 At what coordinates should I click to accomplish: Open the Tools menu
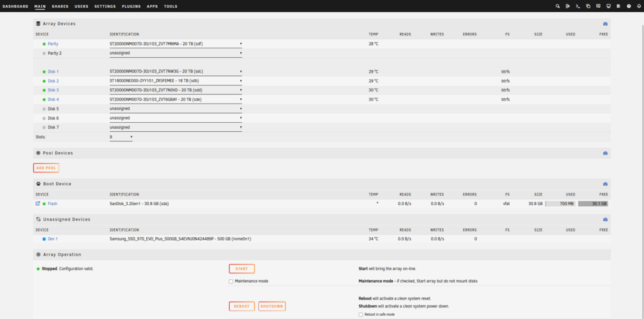coord(171,6)
